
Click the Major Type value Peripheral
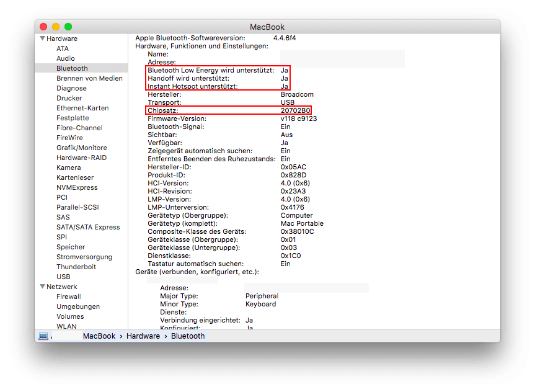click(262, 296)
